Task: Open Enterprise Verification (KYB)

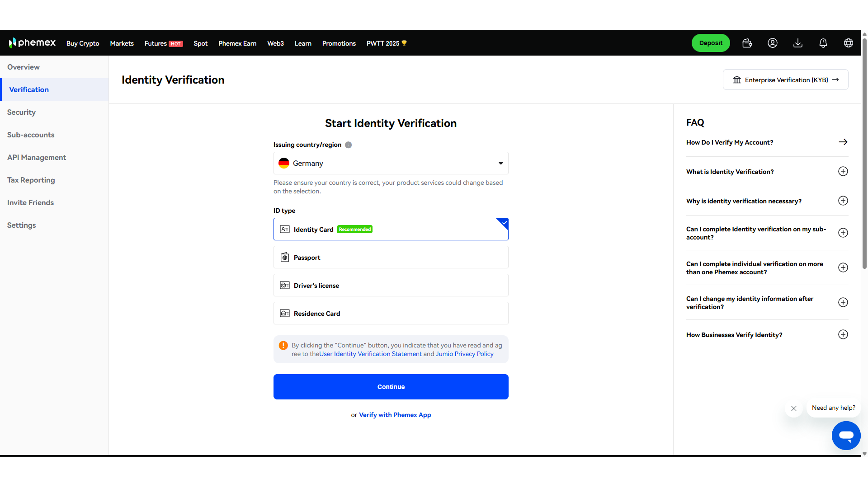Action: coord(786,80)
